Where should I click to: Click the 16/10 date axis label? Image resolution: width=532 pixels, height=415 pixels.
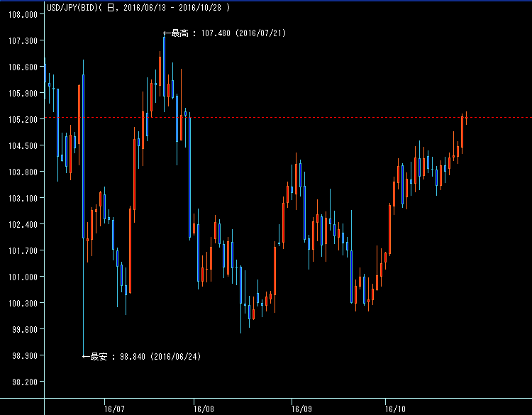(x=395, y=409)
